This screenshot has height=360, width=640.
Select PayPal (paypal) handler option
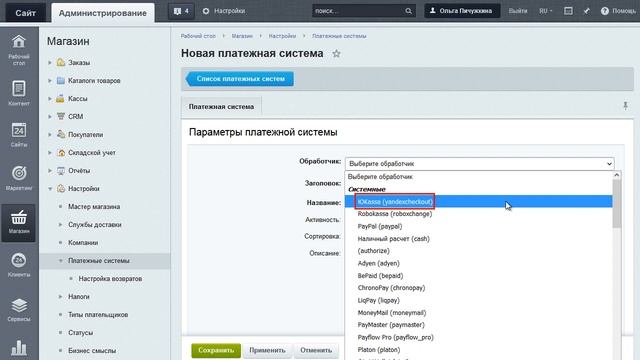click(478, 226)
